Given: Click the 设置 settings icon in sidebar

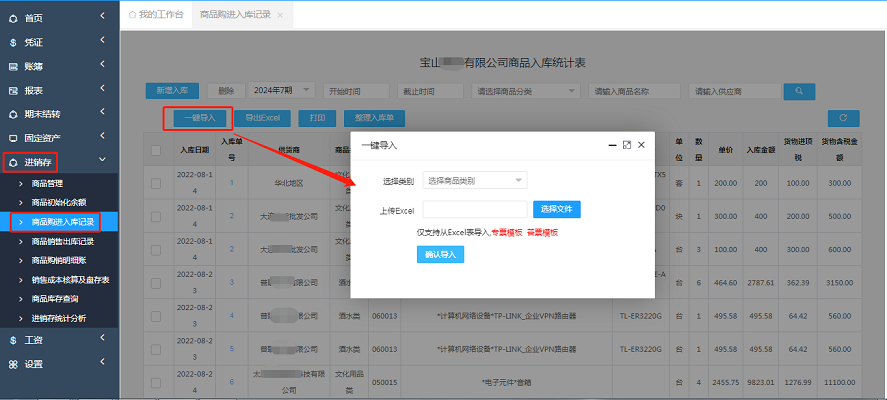Looking at the screenshot, I should (13, 364).
